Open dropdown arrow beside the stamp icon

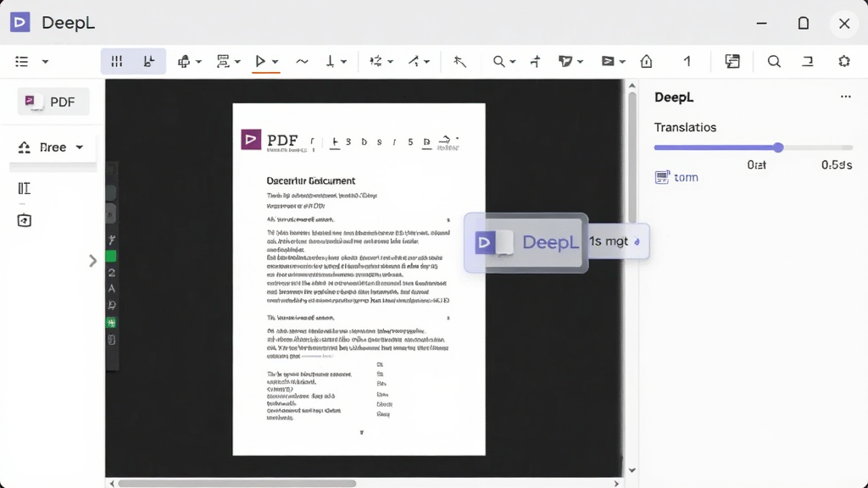click(198, 62)
